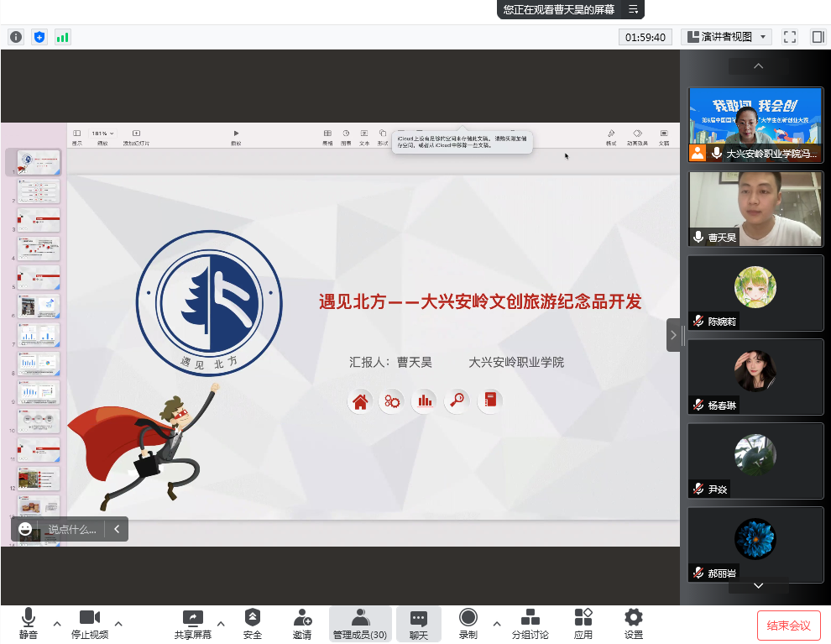Viewport: 831px width, 644px height.
Task: Enter full screen mode icon
Action: 789,37
